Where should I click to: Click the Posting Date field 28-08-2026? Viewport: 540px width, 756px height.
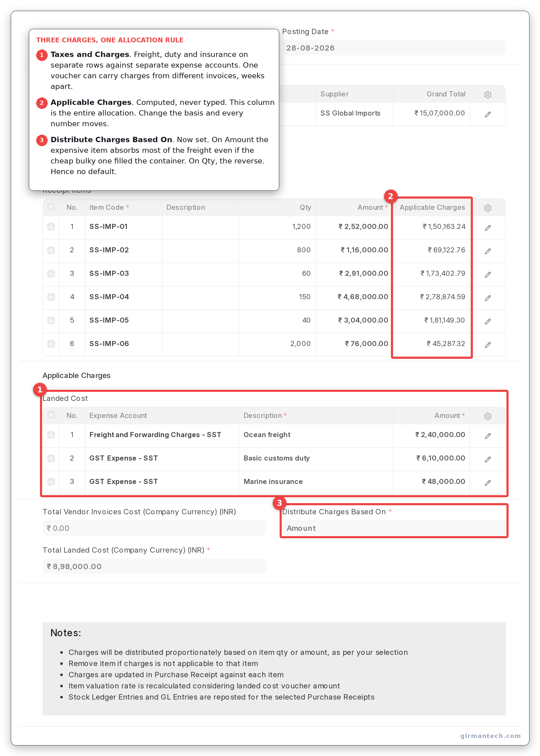[394, 48]
